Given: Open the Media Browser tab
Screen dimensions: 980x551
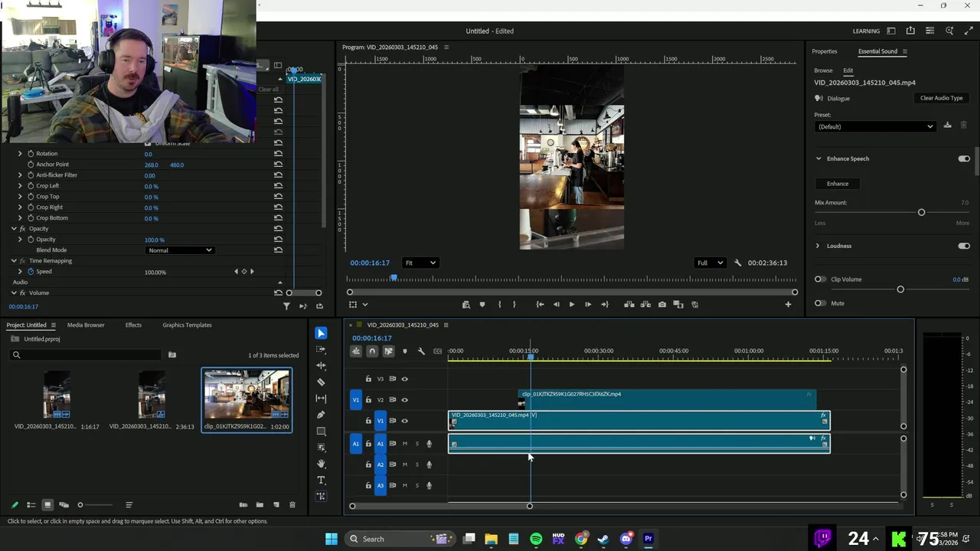Looking at the screenshot, I should click(86, 325).
